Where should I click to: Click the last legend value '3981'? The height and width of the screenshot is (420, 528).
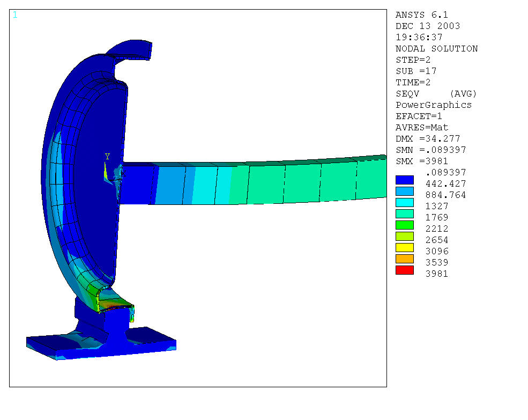(x=437, y=274)
